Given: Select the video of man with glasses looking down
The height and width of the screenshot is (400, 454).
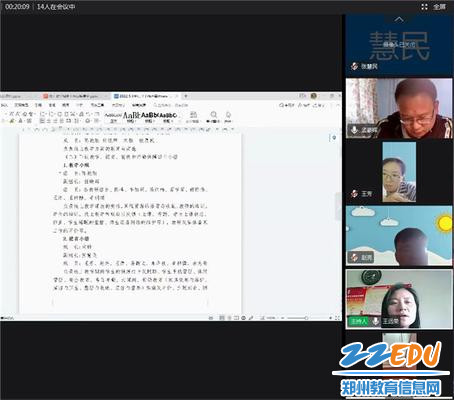Looking at the screenshot, I should [x=399, y=108].
